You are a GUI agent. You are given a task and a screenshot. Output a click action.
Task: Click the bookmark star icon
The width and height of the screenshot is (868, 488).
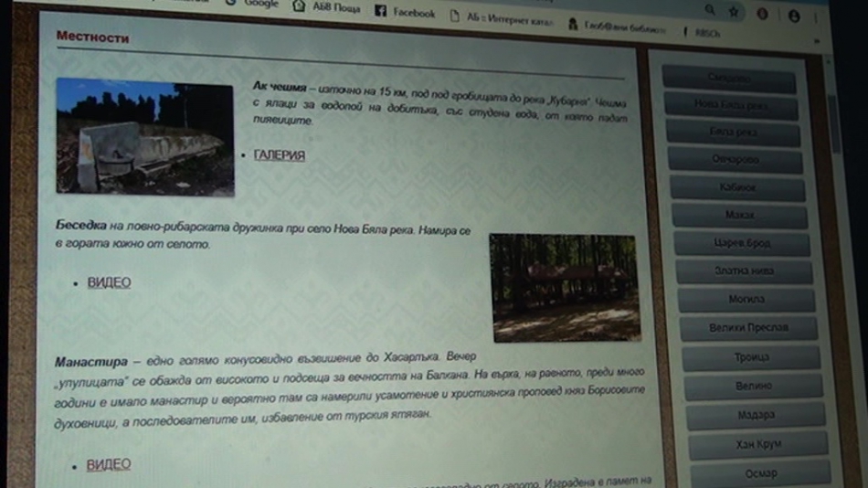pyautogui.click(x=733, y=12)
